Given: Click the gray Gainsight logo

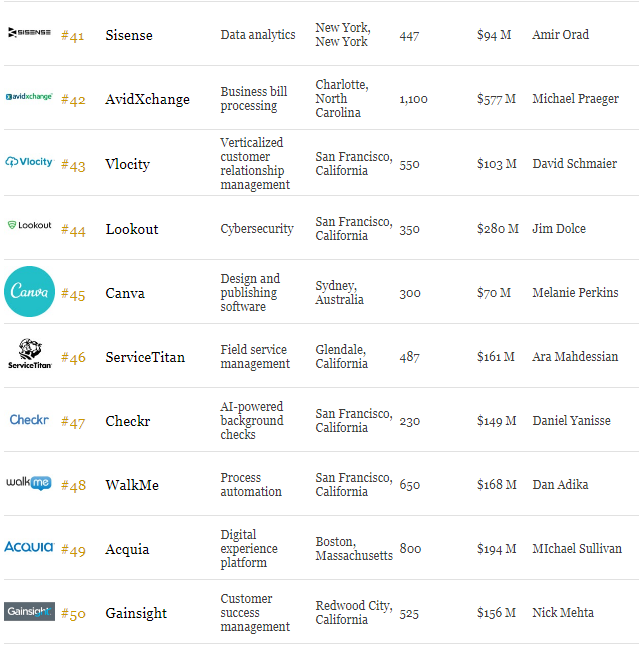Looking at the screenshot, I should tap(29, 611).
